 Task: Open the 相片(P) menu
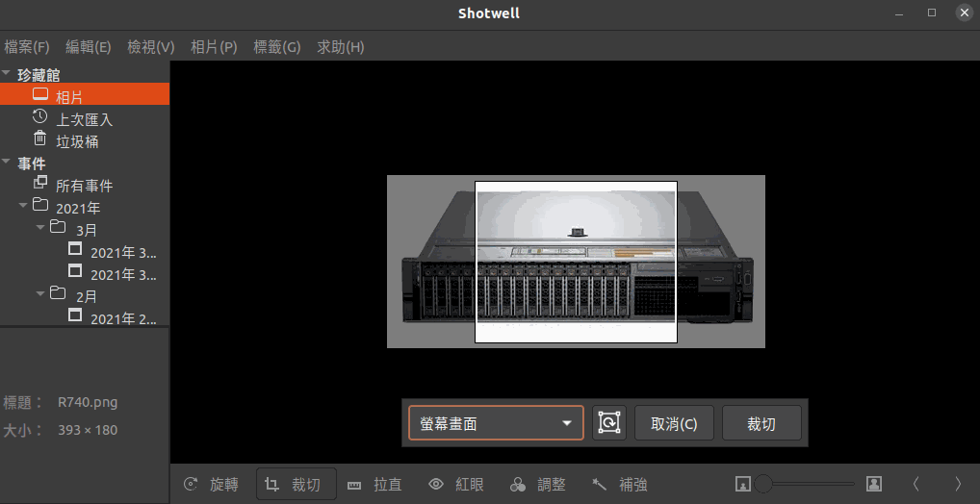(214, 47)
